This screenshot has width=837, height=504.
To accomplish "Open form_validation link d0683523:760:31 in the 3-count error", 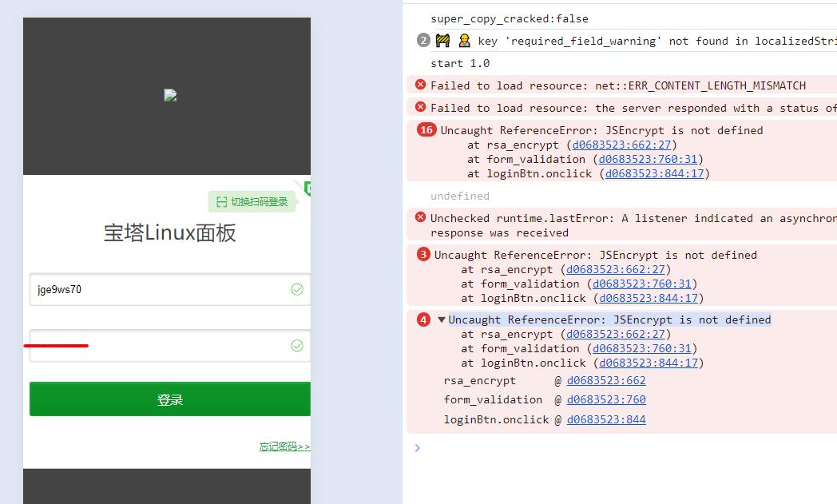I will (641, 284).
